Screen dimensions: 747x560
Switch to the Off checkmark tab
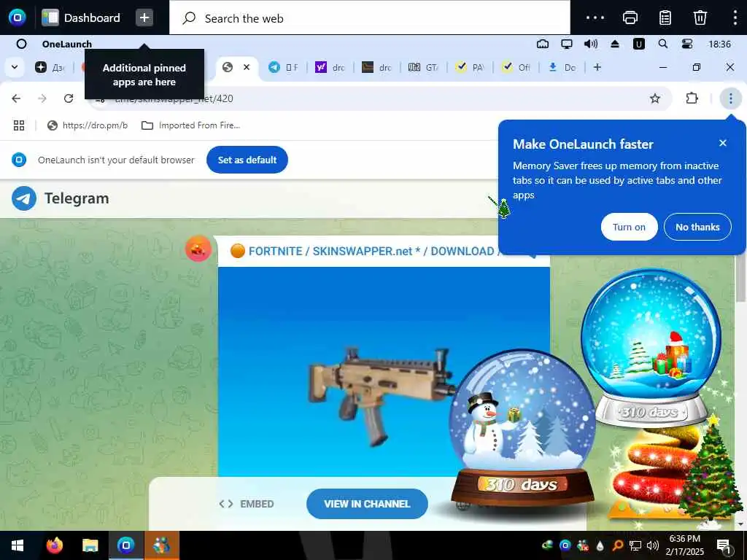(516, 67)
